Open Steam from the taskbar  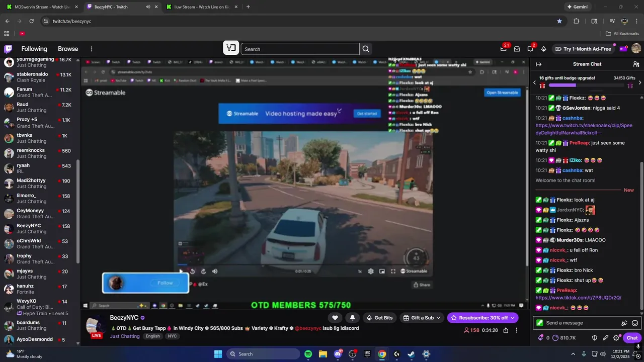(411, 354)
